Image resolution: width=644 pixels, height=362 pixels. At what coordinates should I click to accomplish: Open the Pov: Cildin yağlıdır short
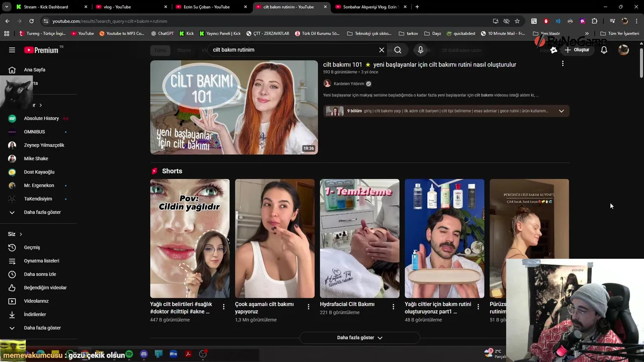pos(190,238)
